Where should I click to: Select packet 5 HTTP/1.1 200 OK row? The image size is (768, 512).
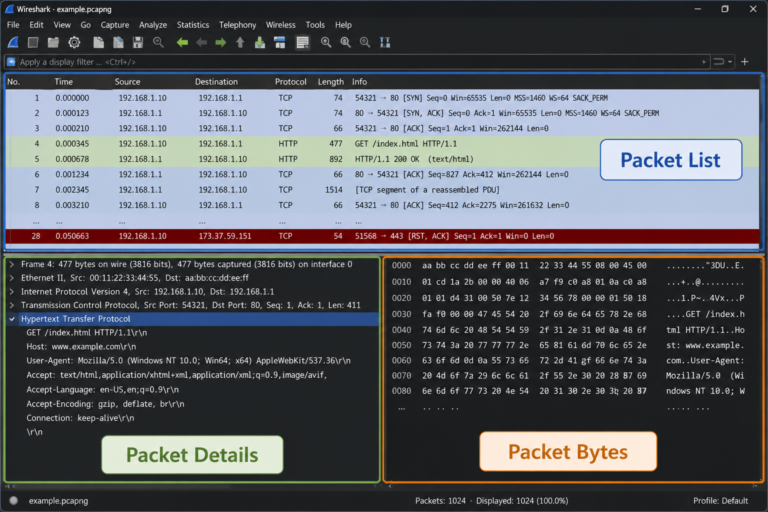click(x=382, y=159)
